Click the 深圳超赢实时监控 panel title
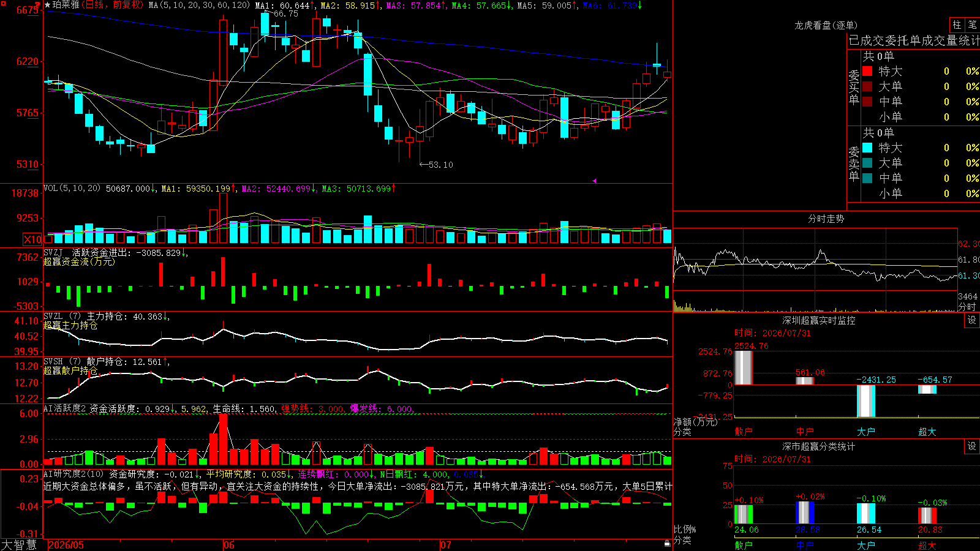The image size is (980, 551). [x=819, y=320]
